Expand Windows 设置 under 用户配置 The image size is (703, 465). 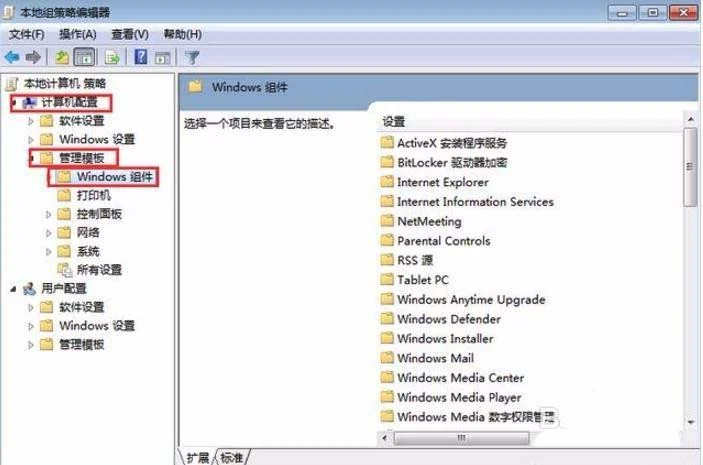(x=30, y=326)
